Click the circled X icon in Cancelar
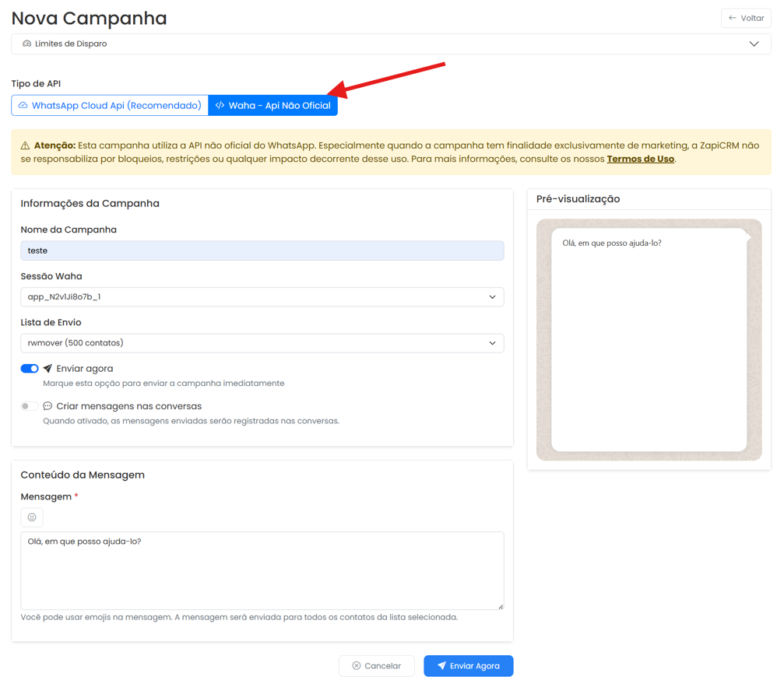Viewport: 784px width, 694px height. click(x=357, y=665)
